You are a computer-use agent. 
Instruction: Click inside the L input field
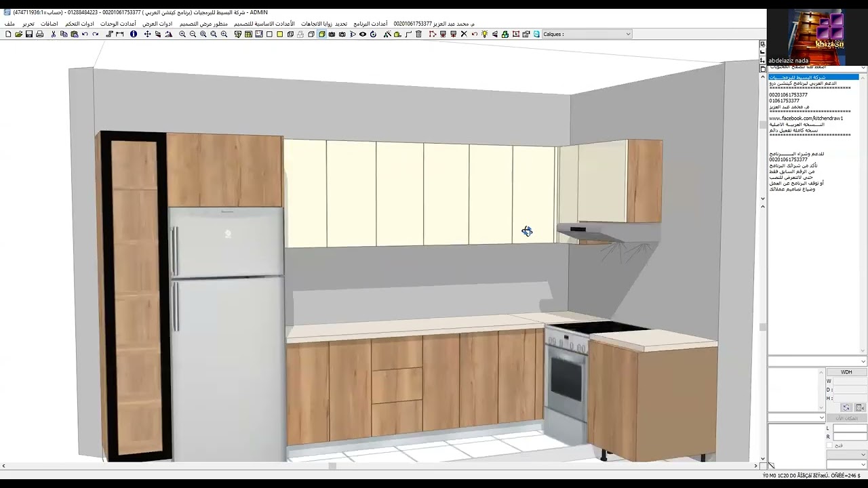click(x=850, y=428)
